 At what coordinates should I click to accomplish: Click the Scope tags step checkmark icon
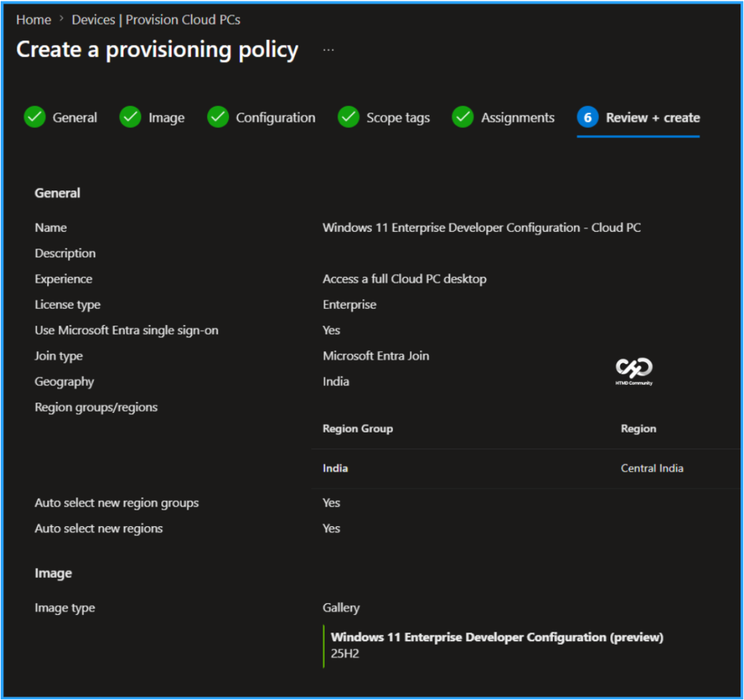(349, 117)
